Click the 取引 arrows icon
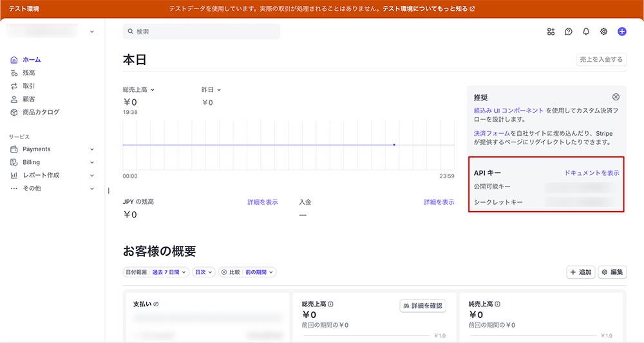The width and height of the screenshot is (644, 343). click(14, 86)
